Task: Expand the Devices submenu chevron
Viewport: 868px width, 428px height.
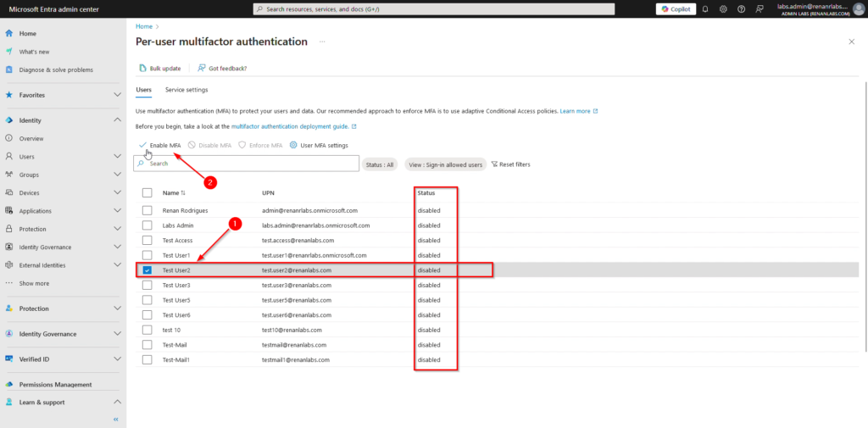Action: (117, 192)
